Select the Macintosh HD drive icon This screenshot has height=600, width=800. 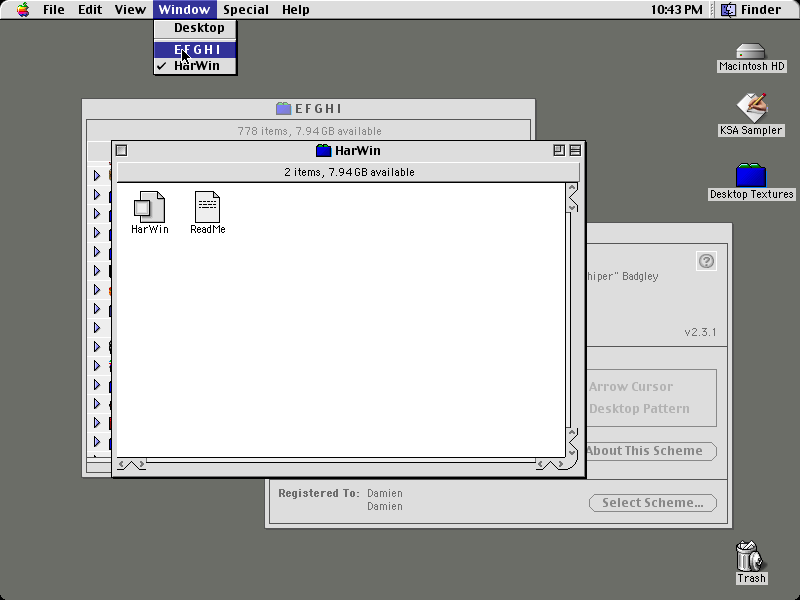point(751,52)
